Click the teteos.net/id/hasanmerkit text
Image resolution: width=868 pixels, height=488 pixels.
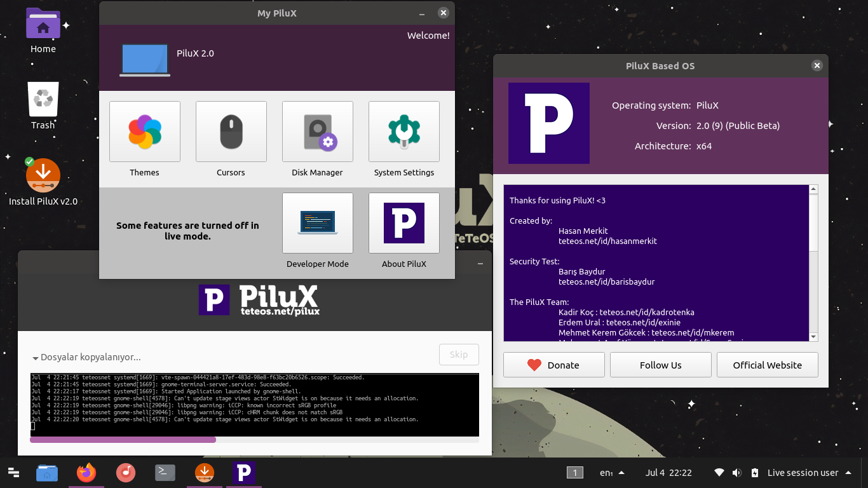607,241
